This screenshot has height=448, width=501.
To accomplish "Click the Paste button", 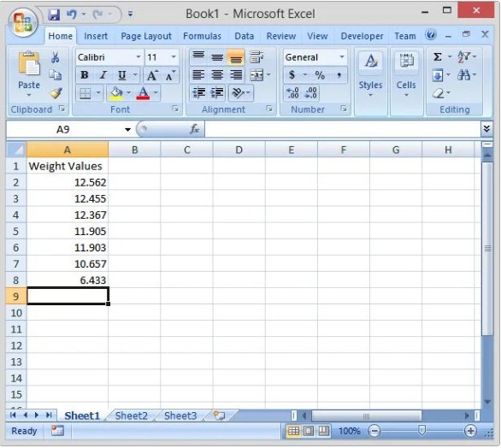I will [29, 74].
